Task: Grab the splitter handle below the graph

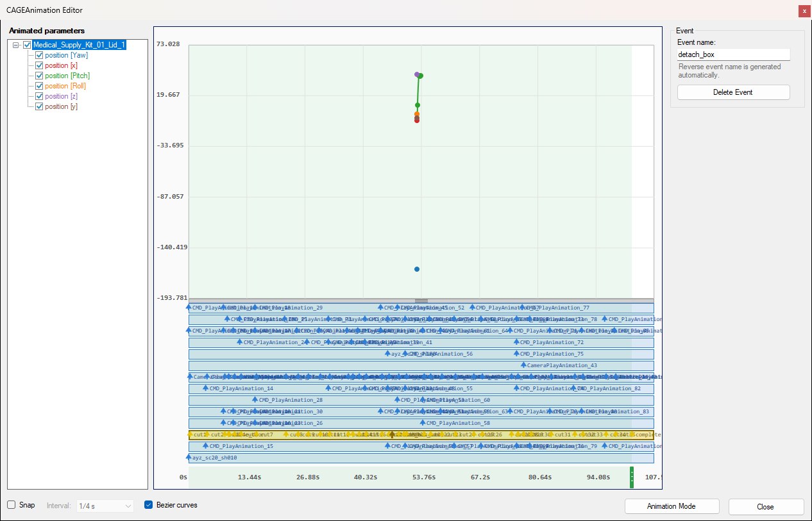Action: click(x=421, y=301)
